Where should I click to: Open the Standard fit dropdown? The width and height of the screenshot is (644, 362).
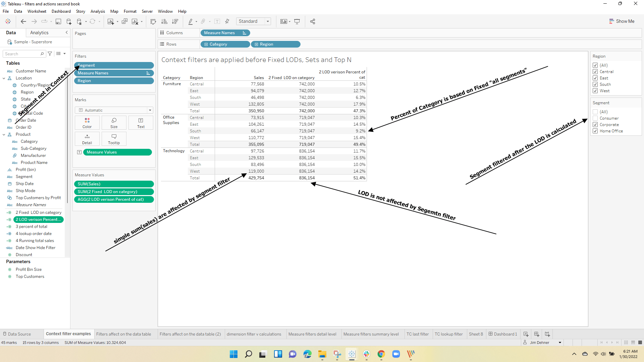click(268, 21)
